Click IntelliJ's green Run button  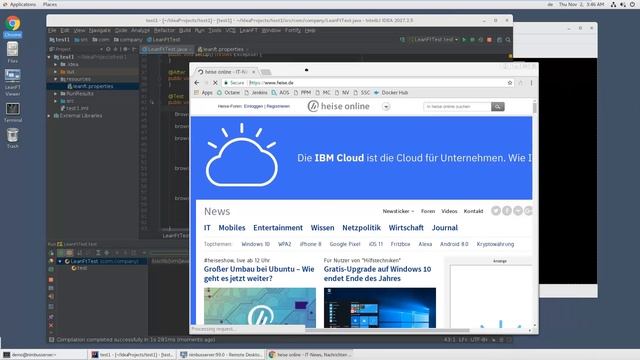[464, 40]
